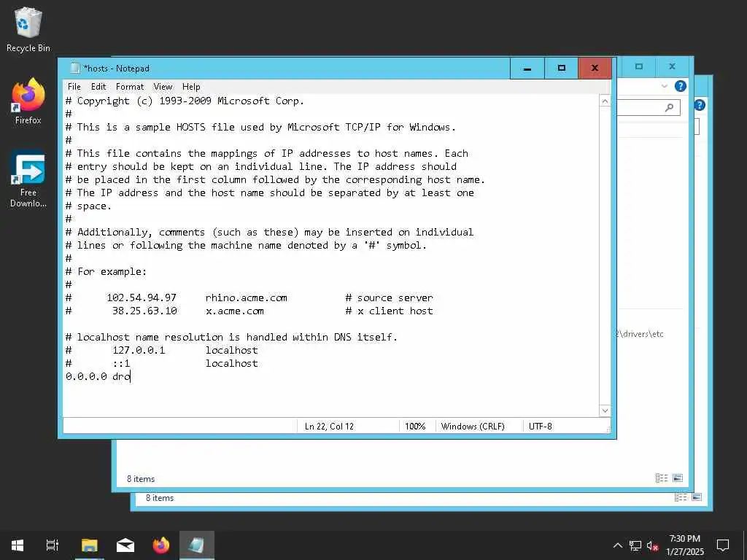The image size is (747, 560).
Task: Open the Recycle Bin desktop icon
Action: (28, 30)
